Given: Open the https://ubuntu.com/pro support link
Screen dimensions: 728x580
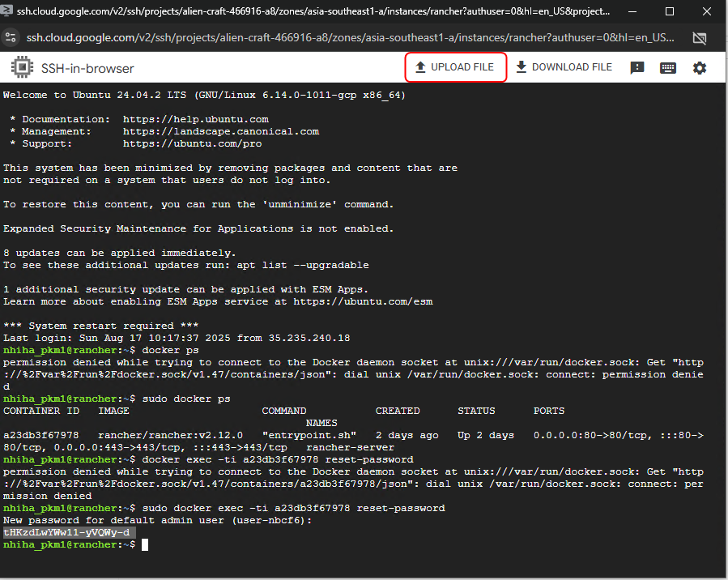Looking at the screenshot, I should [186, 143].
